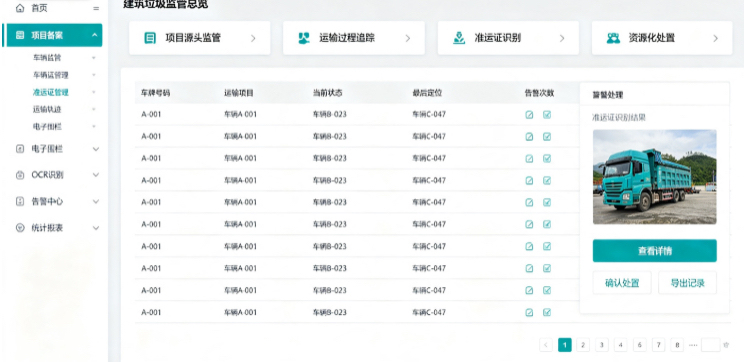The image size is (744, 362).
Task: Open the arrow next to 车辆证管理 submenu
Action: click(93, 75)
